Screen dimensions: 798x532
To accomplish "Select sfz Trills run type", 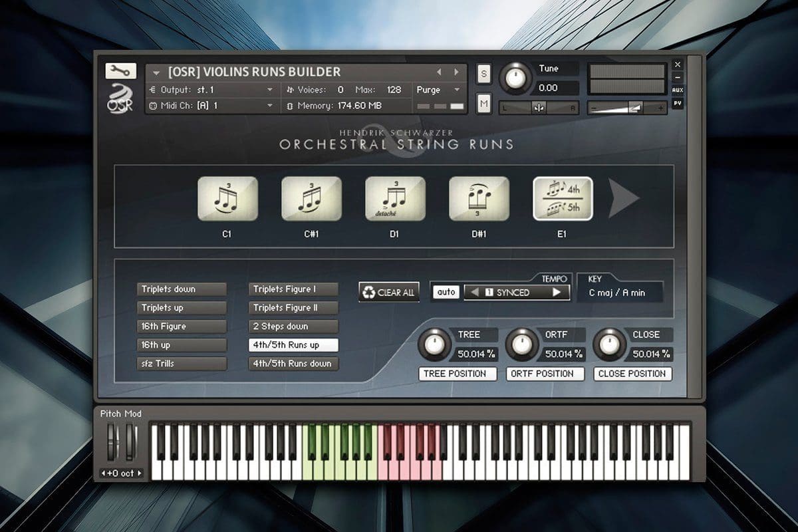I will (x=182, y=364).
